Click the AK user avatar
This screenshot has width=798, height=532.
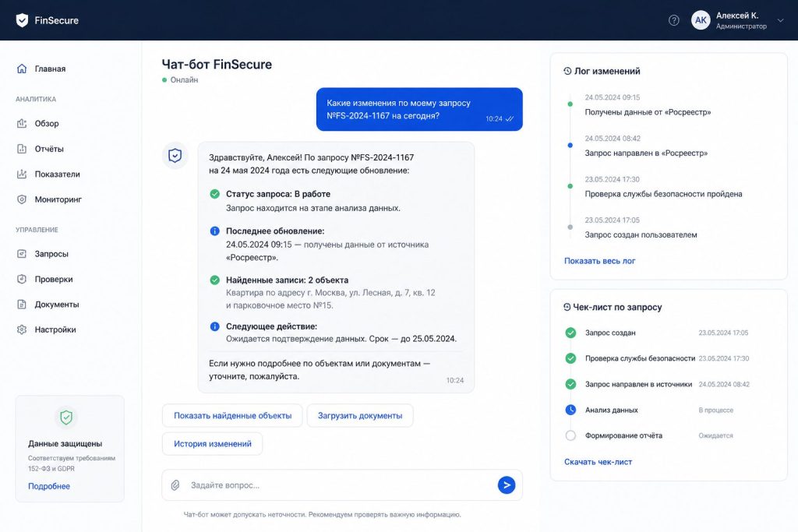(701, 20)
